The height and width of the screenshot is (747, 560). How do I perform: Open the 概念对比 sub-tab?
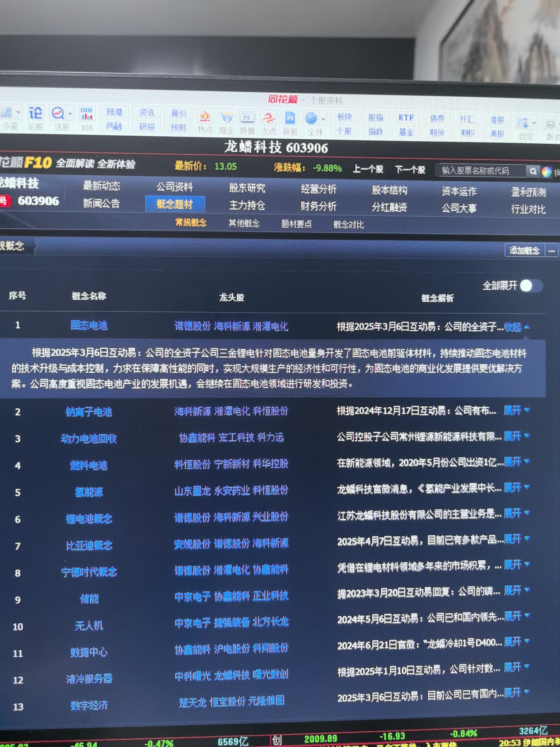349,225
